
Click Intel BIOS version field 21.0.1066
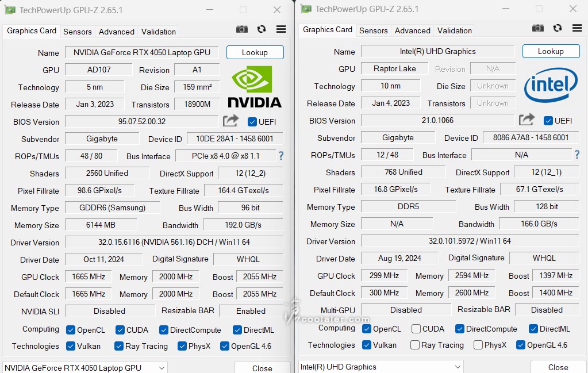tap(437, 120)
